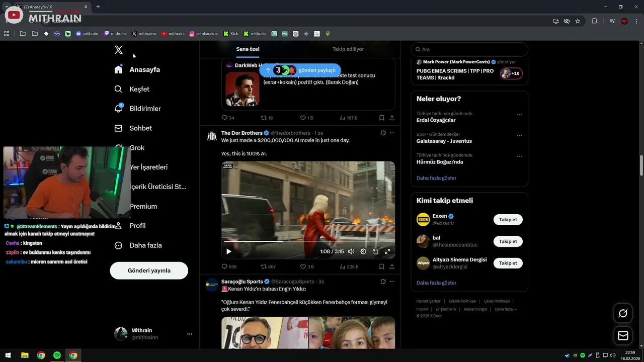This screenshot has width=644, height=362.
Task: Open the Windows Start menu
Action: [8, 355]
